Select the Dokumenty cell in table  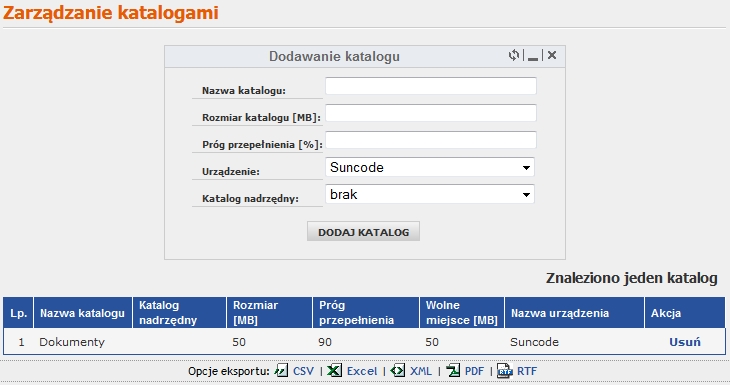(72, 342)
